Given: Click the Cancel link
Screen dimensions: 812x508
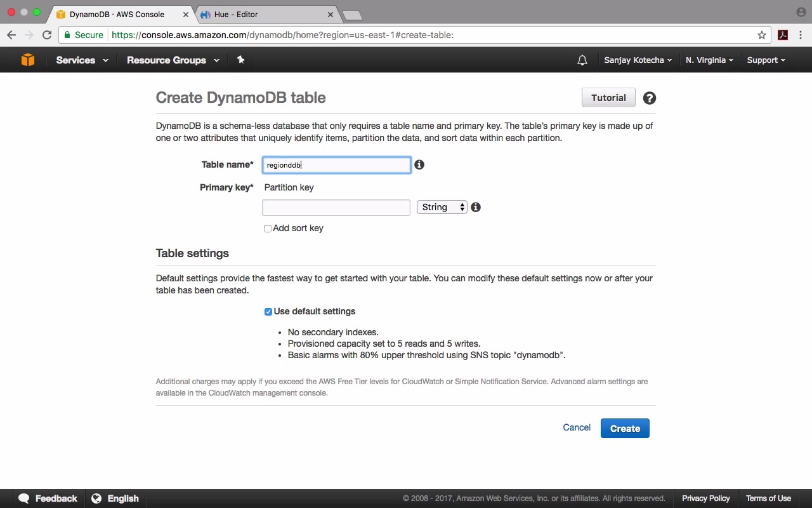Looking at the screenshot, I should click(x=577, y=427).
